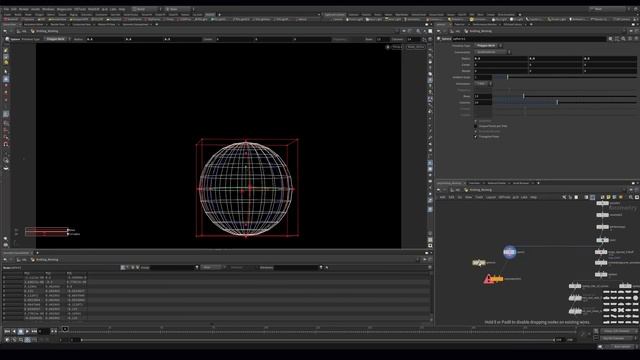Viewport: 640px width, 360px height.
Task: Click the highlighted tool icon in viewport left toolbar
Action: click(6, 79)
